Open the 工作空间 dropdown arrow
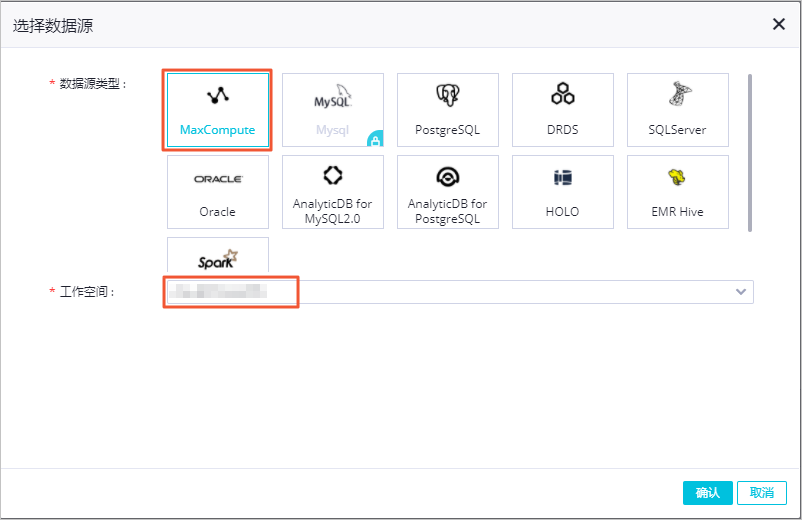This screenshot has height=520, width=802. pyautogui.click(x=741, y=291)
